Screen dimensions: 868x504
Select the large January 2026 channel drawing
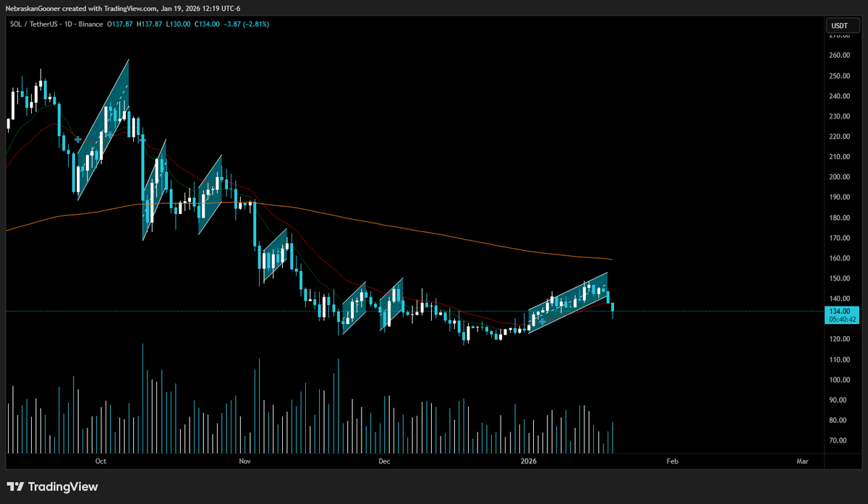click(568, 302)
